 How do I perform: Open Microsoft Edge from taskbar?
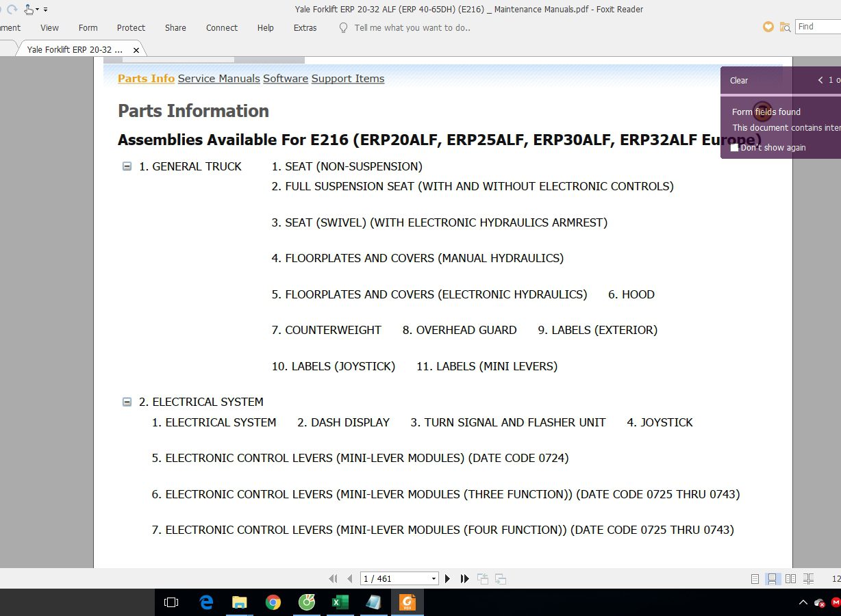click(206, 602)
